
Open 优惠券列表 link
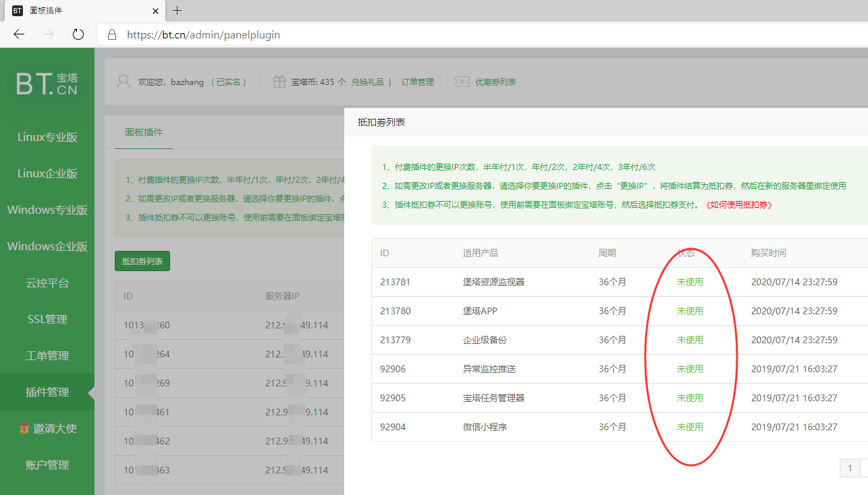(495, 82)
